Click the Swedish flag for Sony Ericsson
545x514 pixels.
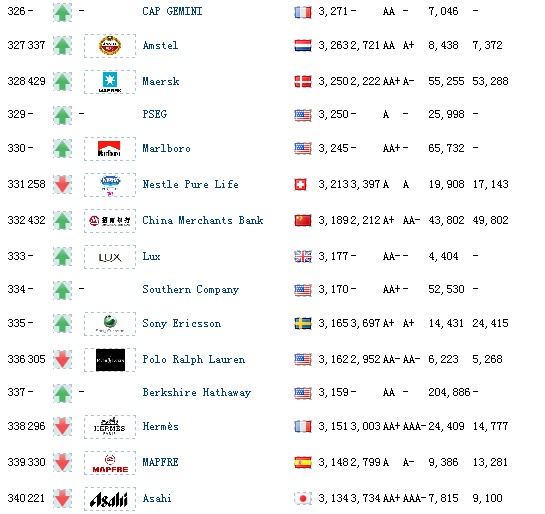tap(303, 323)
